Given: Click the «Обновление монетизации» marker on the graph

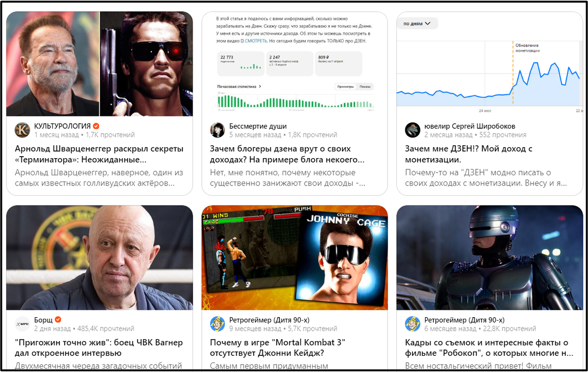Looking at the screenshot, I should click(527, 48).
